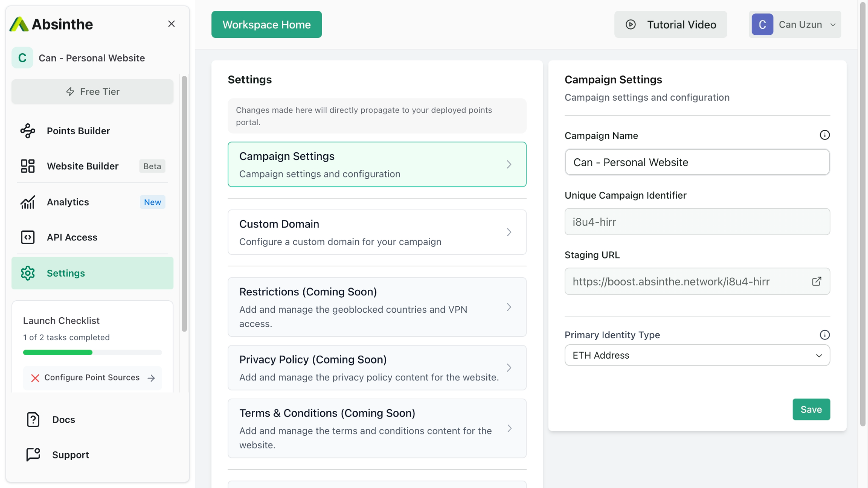The height and width of the screenshot is (488, 868).
Task: Open the Primary Identity Type dropdown
Action: pyautogui.click(x=696, y=355)
